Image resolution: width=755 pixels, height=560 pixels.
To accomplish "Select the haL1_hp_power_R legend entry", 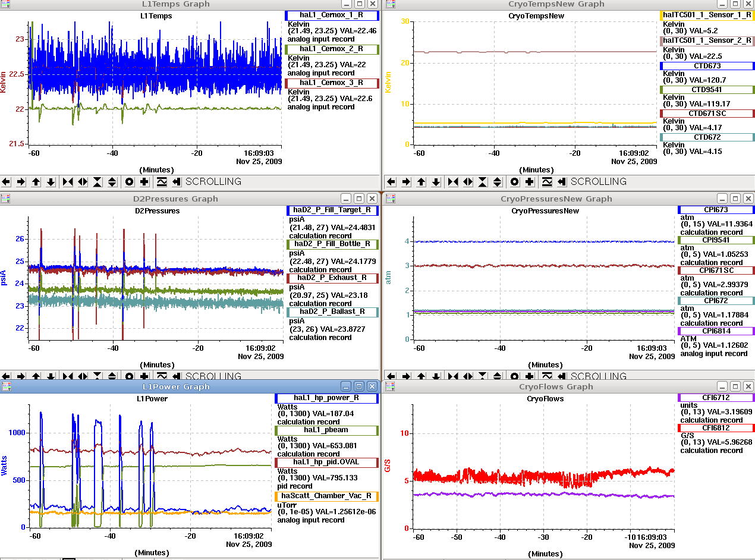I will pos(326,398).
